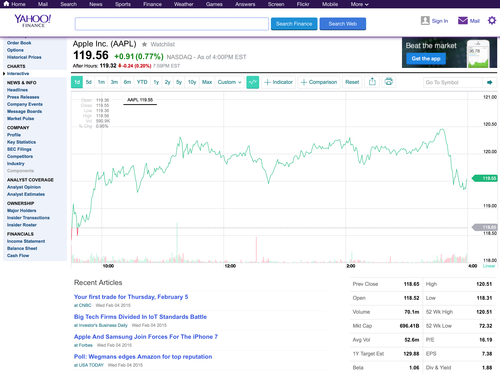Open settings gear icon
Screen dimensions: 500x374
point(492,21)
